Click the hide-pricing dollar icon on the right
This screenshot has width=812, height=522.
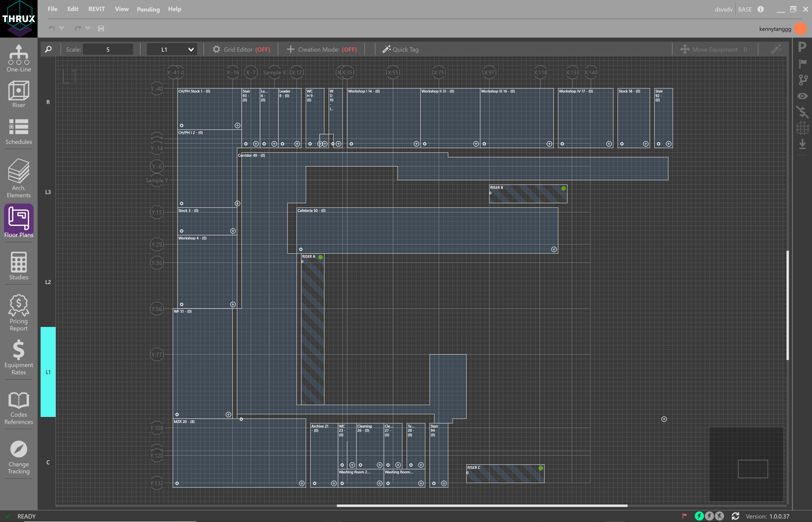pyautogui.click(x=802, y=112)
